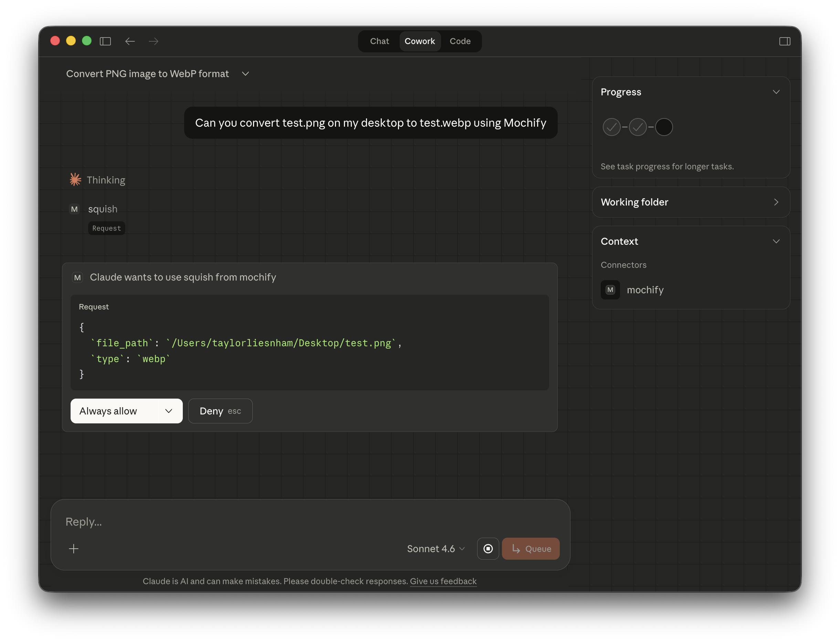Click the third progress step circle

click(664, 127)
